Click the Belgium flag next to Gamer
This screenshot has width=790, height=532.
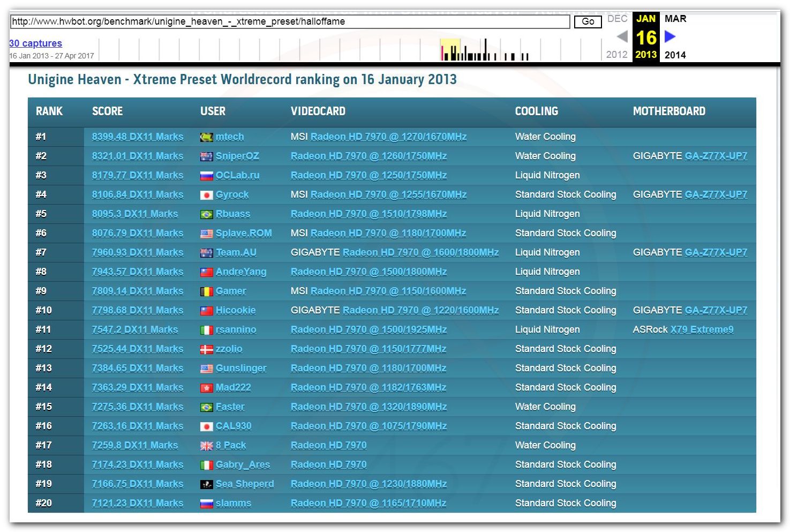tap(206, 291)
